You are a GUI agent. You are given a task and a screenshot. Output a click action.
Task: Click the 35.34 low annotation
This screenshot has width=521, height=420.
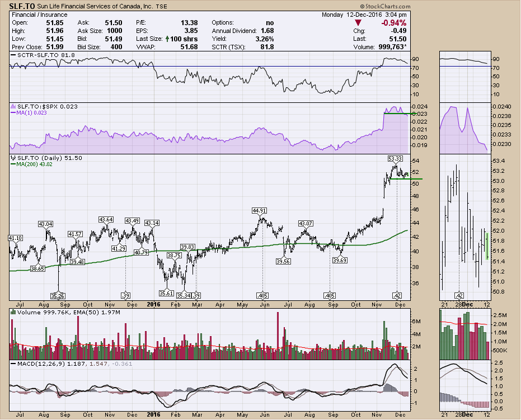click(184, 295)
